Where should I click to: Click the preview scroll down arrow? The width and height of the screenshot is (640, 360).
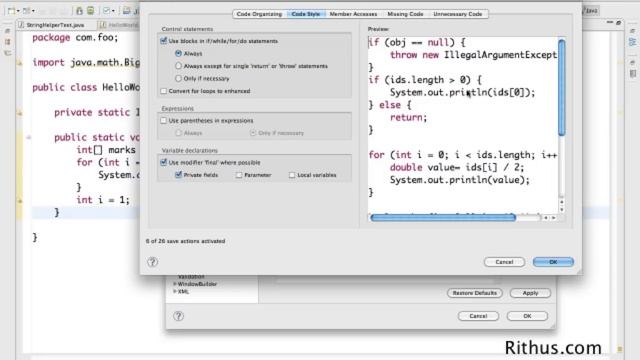[562, 209]
